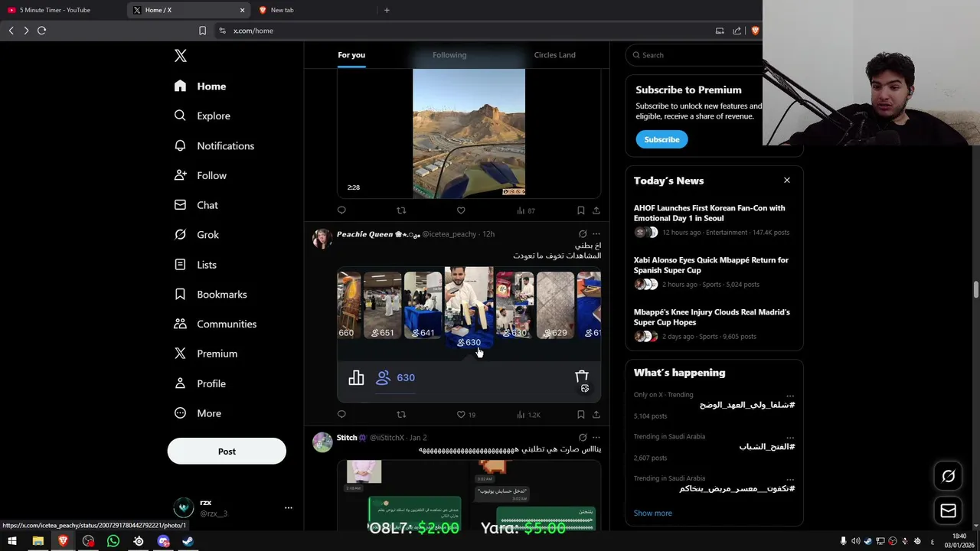Screen dimensions: 980x551
Task: Open Steam from the taskbar
Action: (188, 541)
